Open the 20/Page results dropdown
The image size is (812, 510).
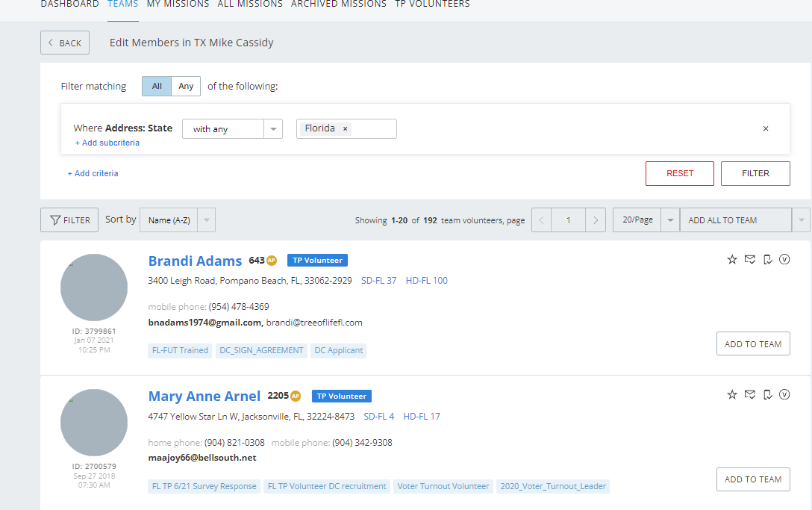click(669, 220)
